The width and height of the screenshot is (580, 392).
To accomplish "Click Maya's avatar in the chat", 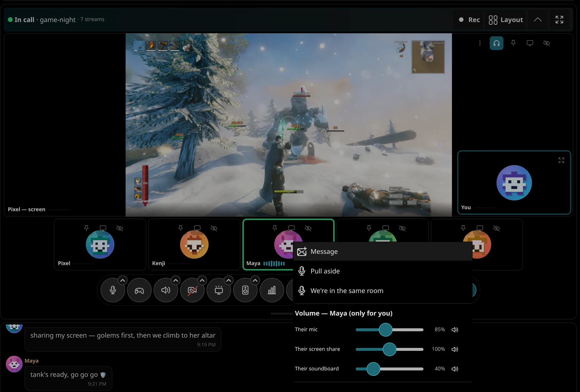I will click(14, 364).
